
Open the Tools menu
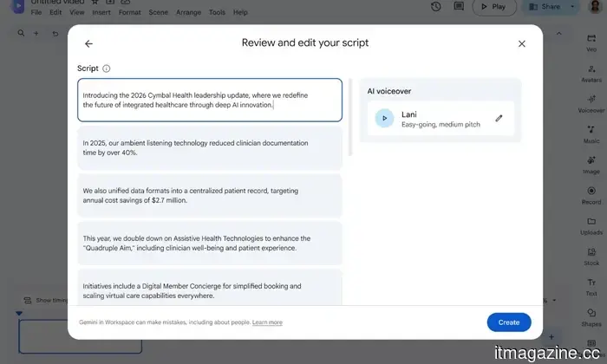(x=217, y=12)
